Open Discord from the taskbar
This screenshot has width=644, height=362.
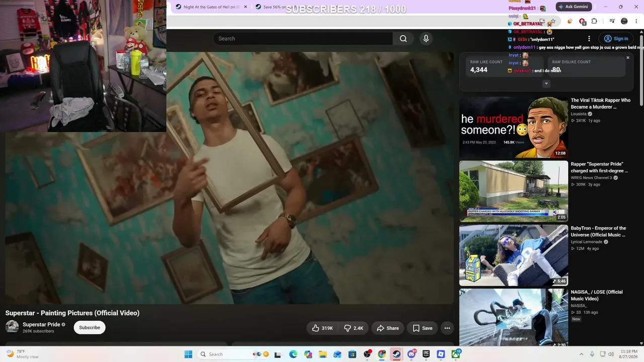click(x=412, y=354)
